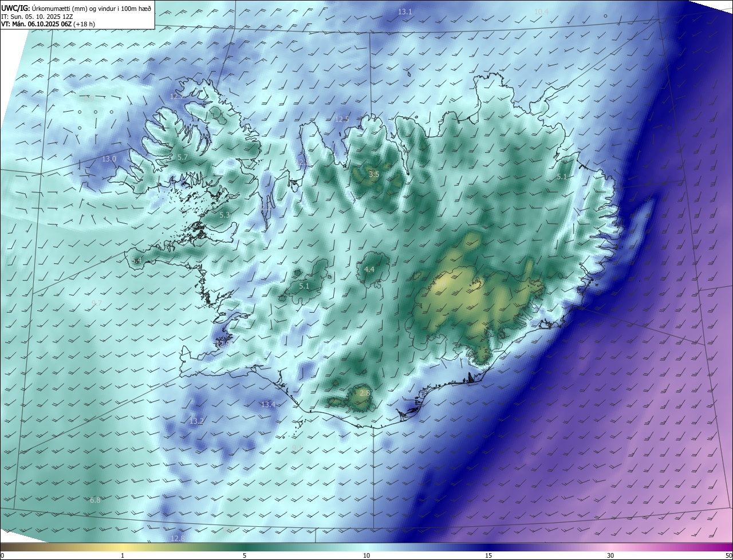Click the 5.7 value label in the Westfjords

(x=183, y=157)
